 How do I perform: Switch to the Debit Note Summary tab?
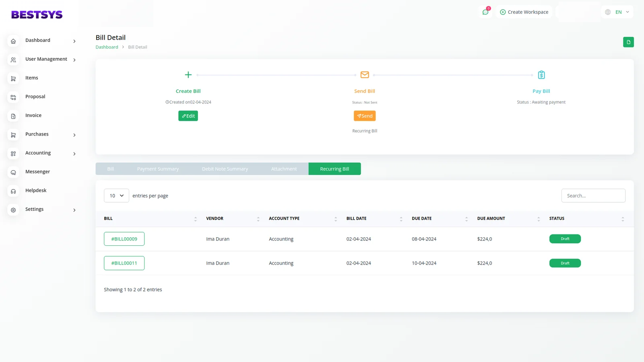[225, 169]
